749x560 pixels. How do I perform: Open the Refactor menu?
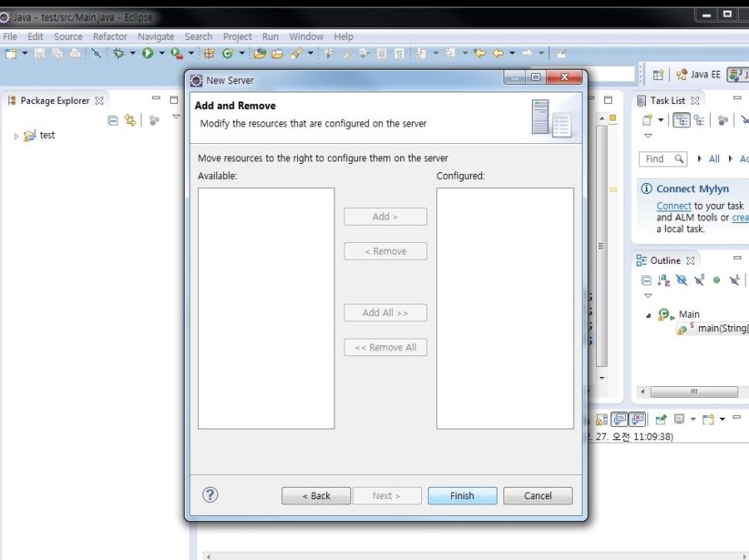(110, 37)
